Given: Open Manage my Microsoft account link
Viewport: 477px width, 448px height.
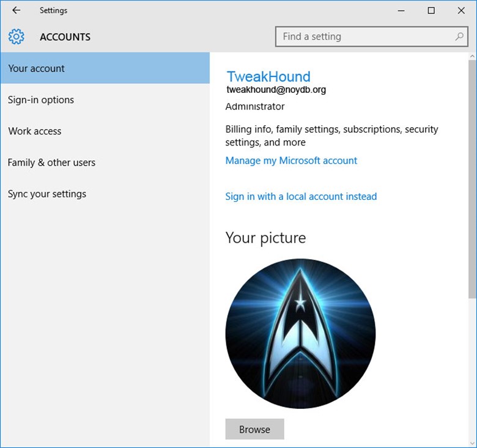Looking at the screenshot, I should [291, 161].
